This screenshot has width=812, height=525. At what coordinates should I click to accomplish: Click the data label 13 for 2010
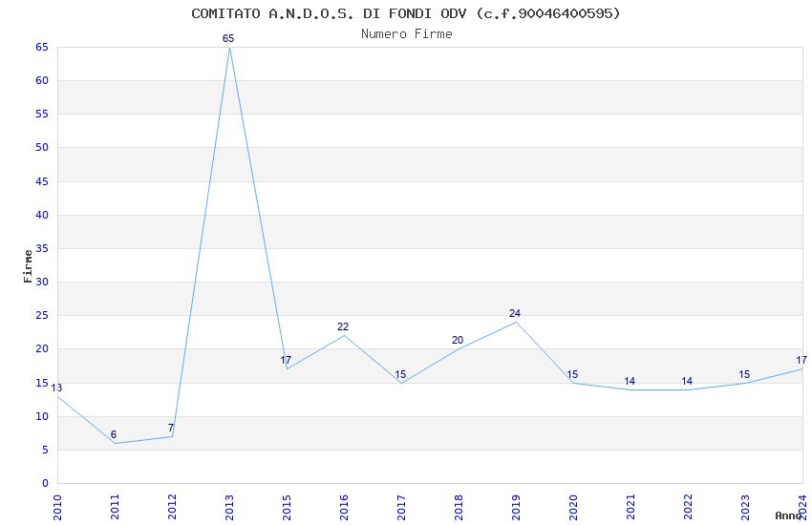[x=56, y=388]
